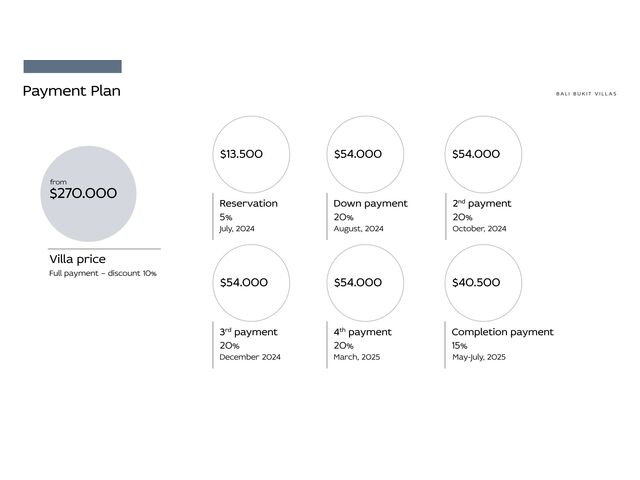
Task: Click the "Payment Plan" slide title
Action: pos(71,91)
